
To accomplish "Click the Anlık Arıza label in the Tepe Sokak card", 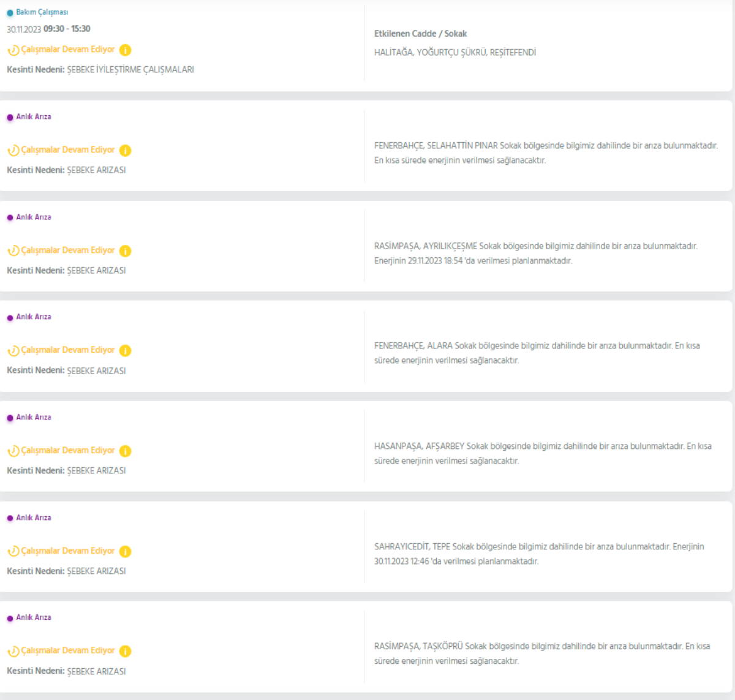I will [34, 517].
